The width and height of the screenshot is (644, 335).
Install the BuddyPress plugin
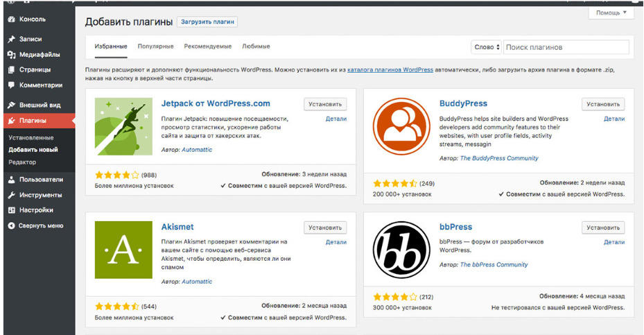coord(603,105)
